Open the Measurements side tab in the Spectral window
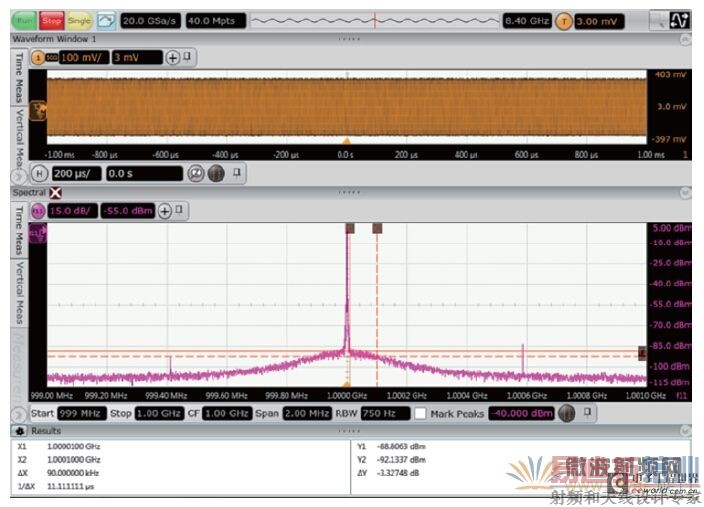 pos(19,367)
